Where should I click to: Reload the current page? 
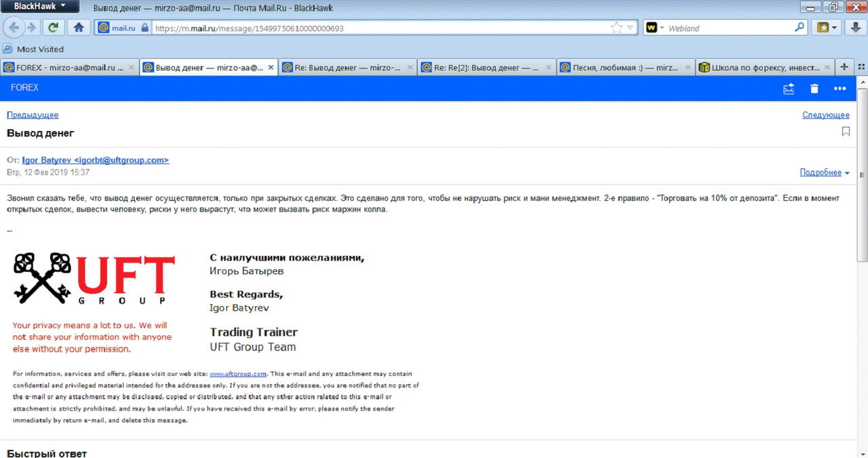point(54,28)
